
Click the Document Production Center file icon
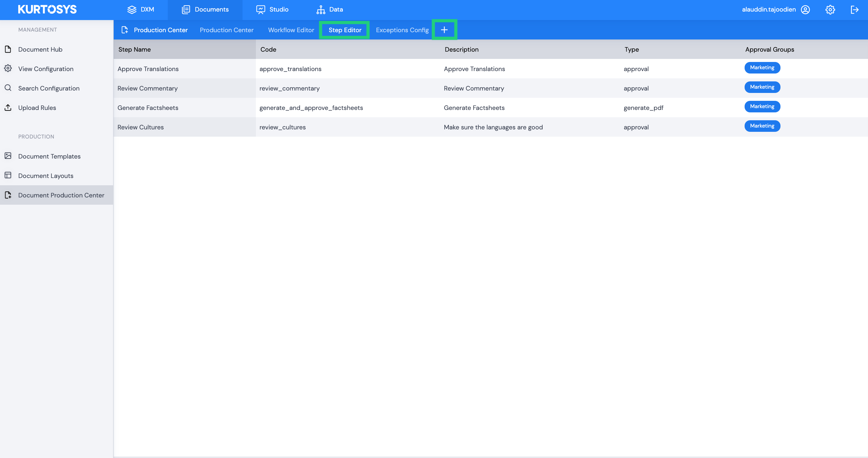pyautogui.click(x=8, y=195)
